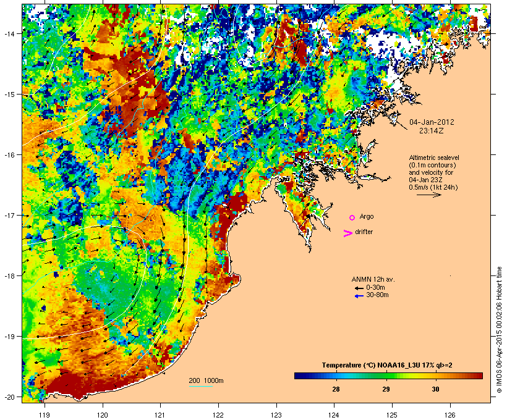Click the longitude label 126

(x=450, y=415)
